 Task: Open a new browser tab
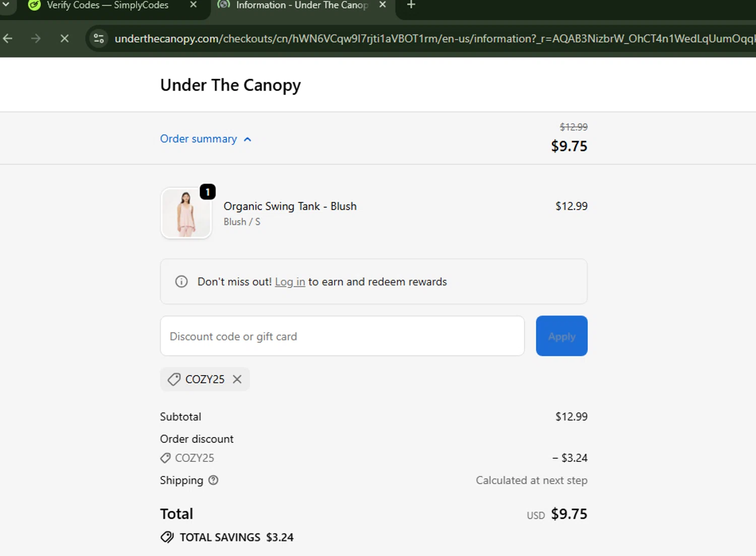click(411, 5)
